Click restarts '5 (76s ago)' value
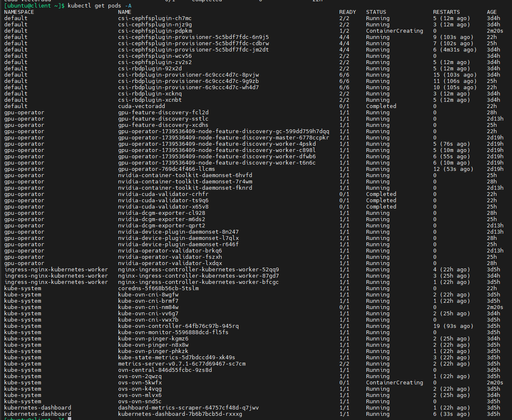The height and width of the screenshot is (420, 512). tap(452, 144)
